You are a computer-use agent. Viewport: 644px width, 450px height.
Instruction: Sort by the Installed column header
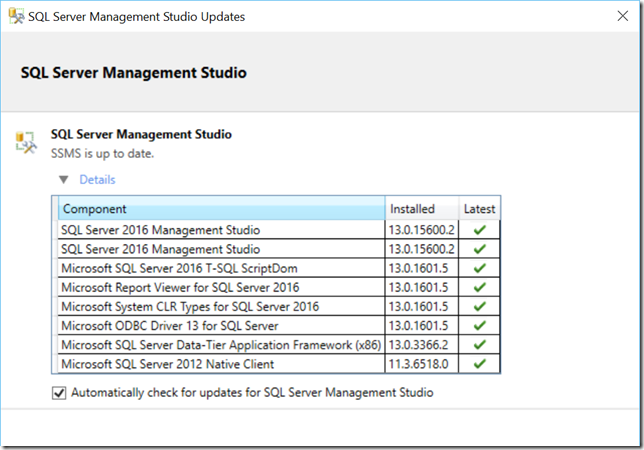pyautogui.click(x=422, y=209)
